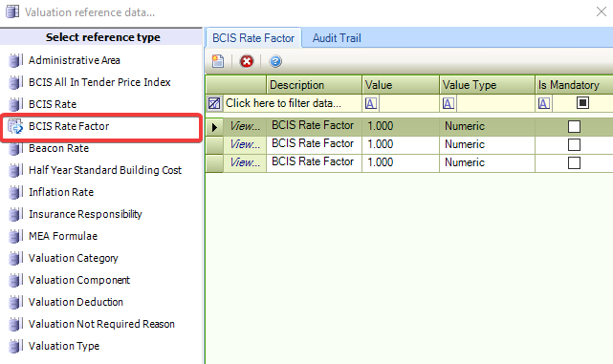Click the red delete icon in toolbar
The image size is (613, 364).
pos(247,61)
